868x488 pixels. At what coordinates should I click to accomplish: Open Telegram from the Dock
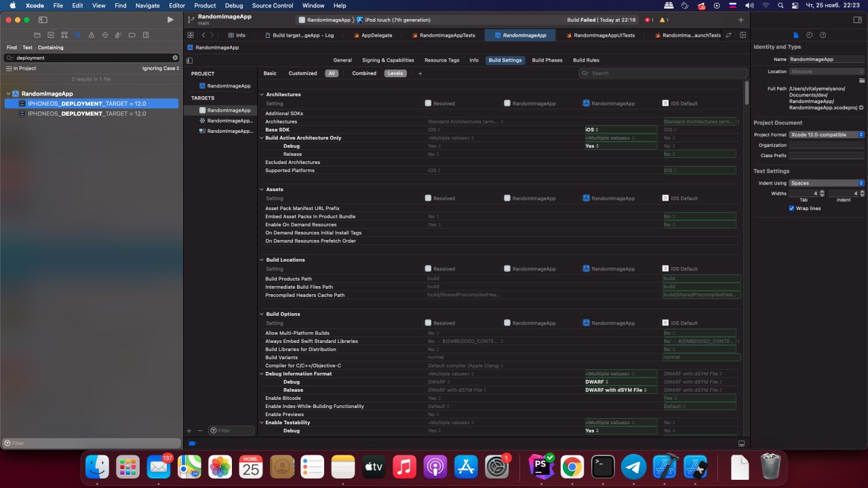tap(634, 466)
